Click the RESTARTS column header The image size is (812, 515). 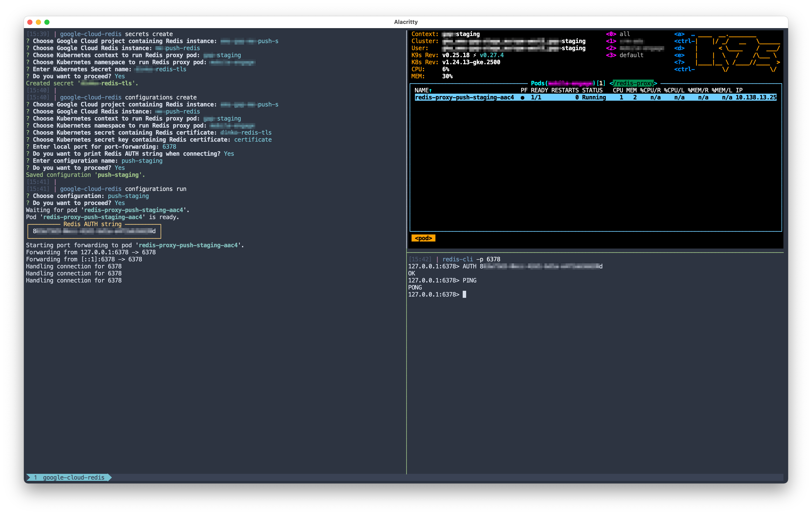564,90
